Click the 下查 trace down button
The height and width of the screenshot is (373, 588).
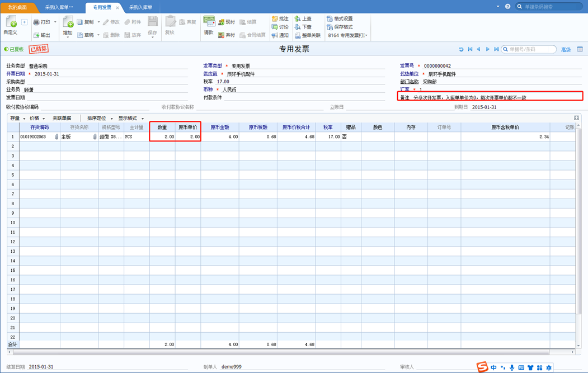coord(303,27)
